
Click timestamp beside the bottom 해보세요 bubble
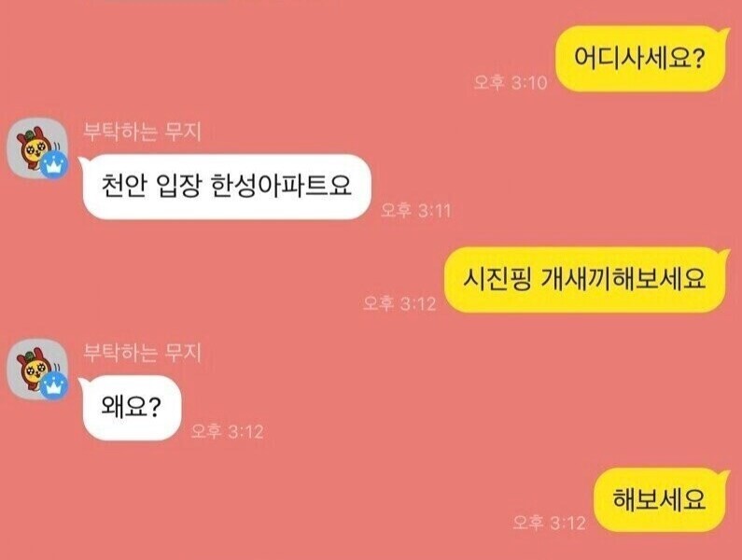tap(550, 523)
